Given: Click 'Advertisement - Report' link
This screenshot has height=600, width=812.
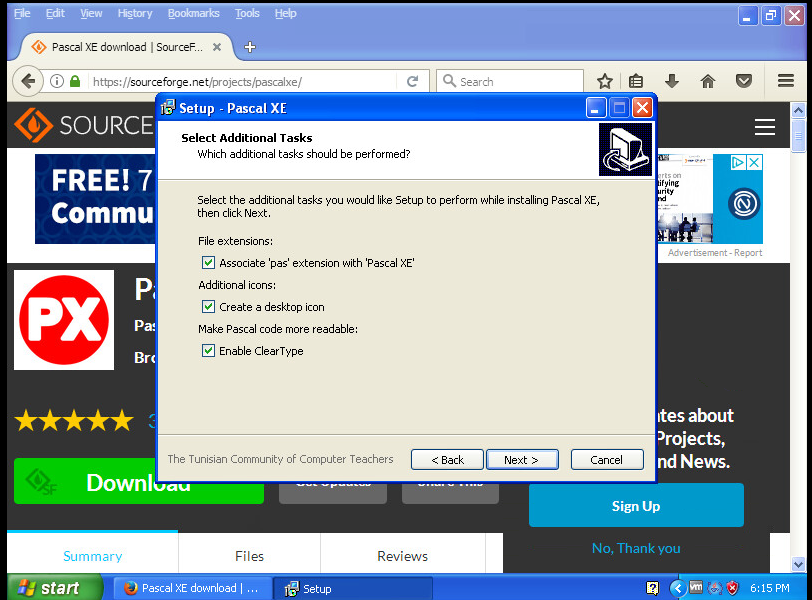Looking at the screenshot, I should 715,253.
